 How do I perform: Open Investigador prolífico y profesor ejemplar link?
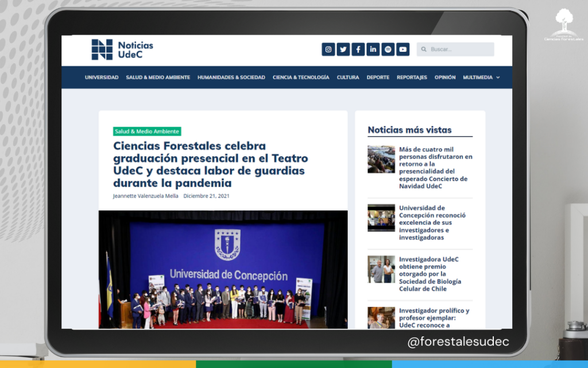pos(434,317)
